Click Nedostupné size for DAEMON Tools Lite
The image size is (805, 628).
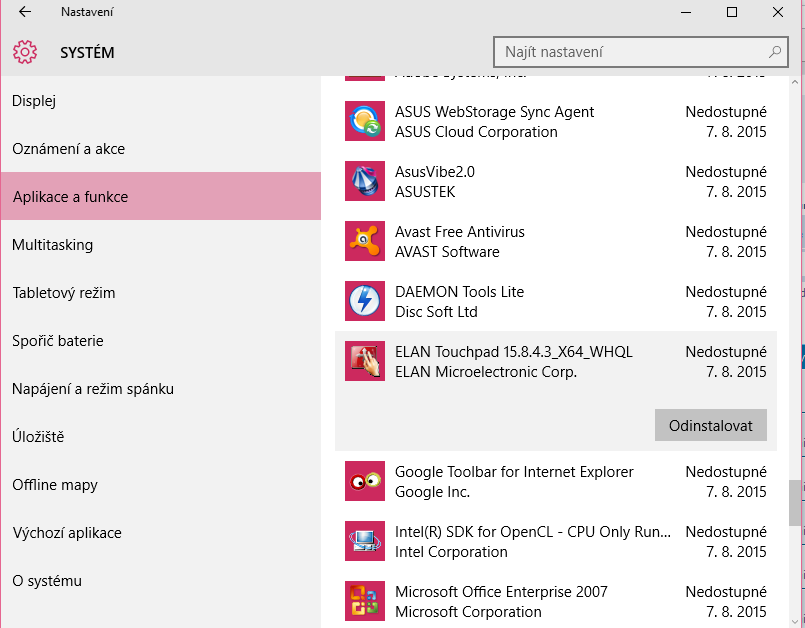(726, 292)
